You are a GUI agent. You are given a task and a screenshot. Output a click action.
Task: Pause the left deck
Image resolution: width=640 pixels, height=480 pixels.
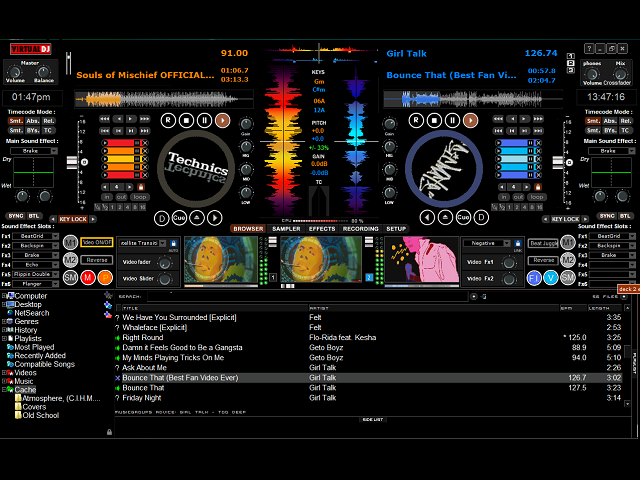[204, 120]
